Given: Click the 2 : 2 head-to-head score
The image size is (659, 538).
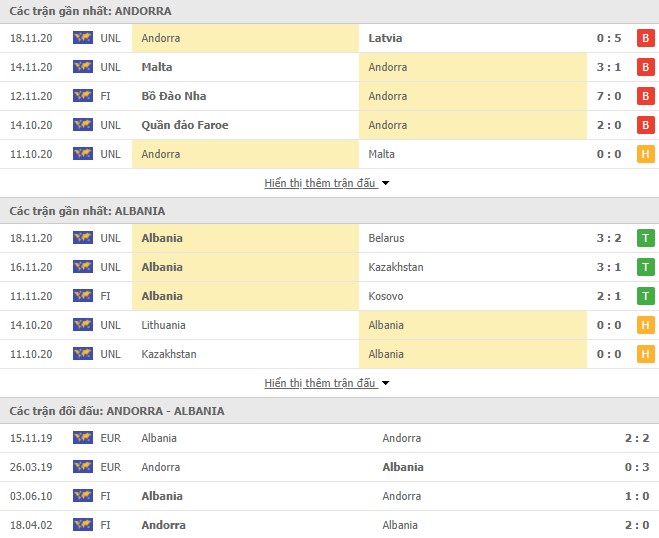Looking at the screenshot, I should pos(637,438).
